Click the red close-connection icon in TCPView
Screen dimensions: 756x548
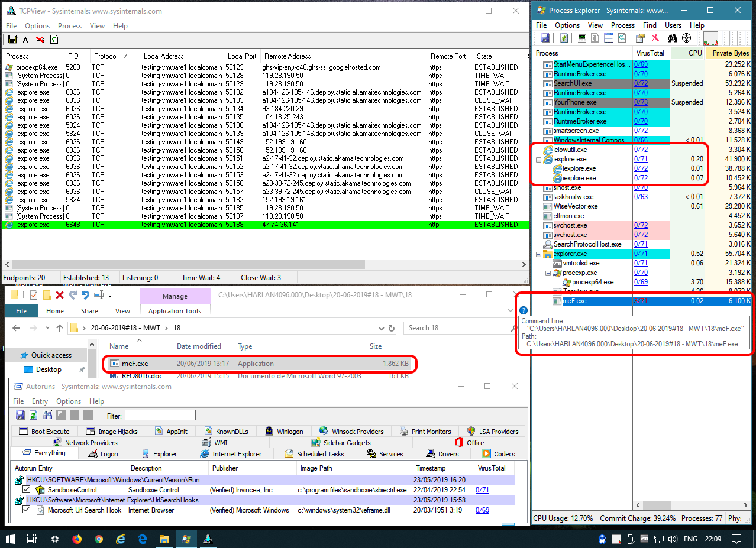pos(40,40)
